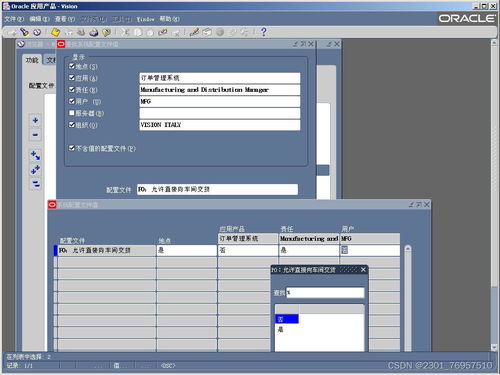Select 是 in the value list
500x375 pixels.
click(281, 329)
